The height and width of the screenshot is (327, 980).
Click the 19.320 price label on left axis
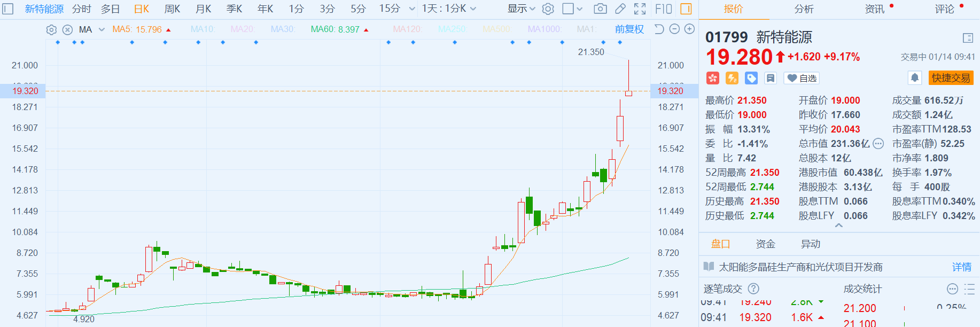25,91
